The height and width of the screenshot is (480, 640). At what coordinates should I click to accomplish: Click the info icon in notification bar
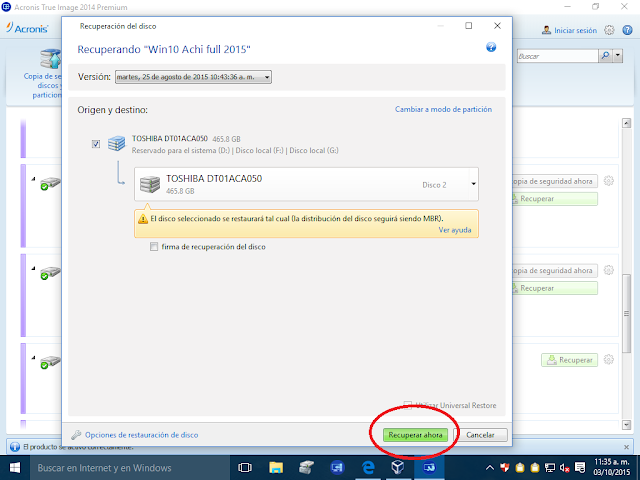[15, 447]
